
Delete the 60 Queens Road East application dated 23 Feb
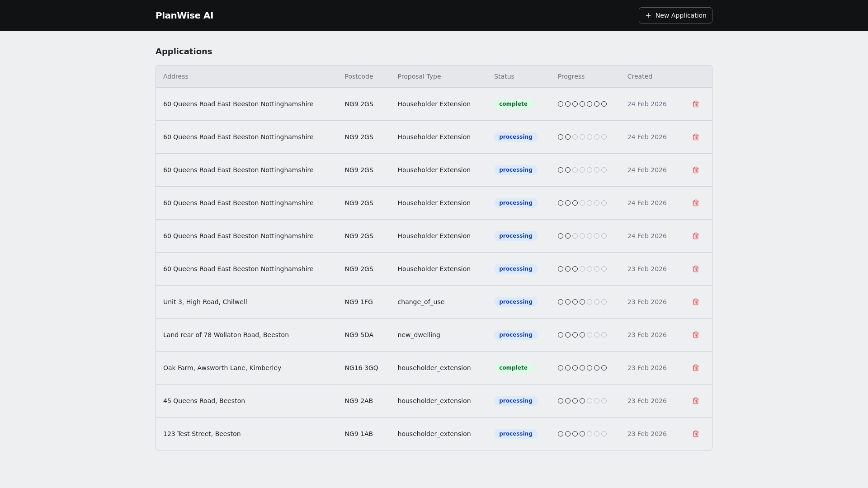coord(696,269)
